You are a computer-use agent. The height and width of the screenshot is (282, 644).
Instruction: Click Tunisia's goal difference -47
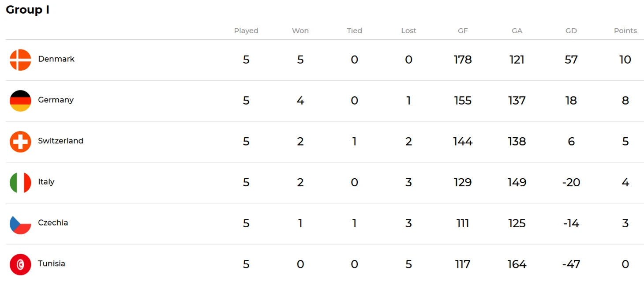(571, 264)
